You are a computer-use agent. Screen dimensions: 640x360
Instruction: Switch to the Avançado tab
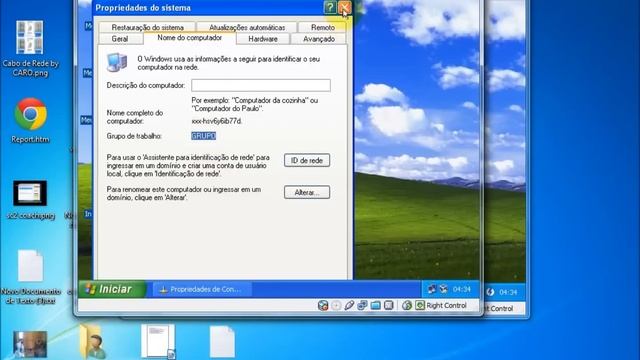point(319,39)
